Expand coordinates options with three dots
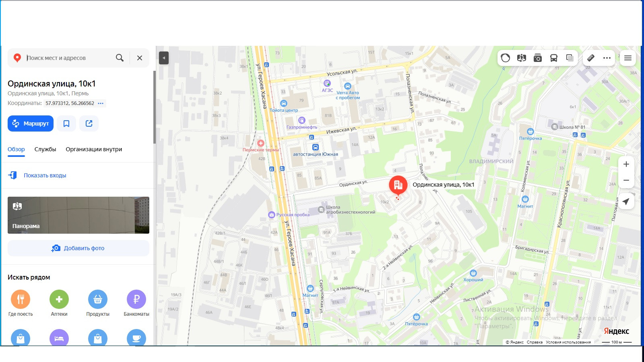Image resolution: width=644 pixels, height=362 pixels. point(101,103)
